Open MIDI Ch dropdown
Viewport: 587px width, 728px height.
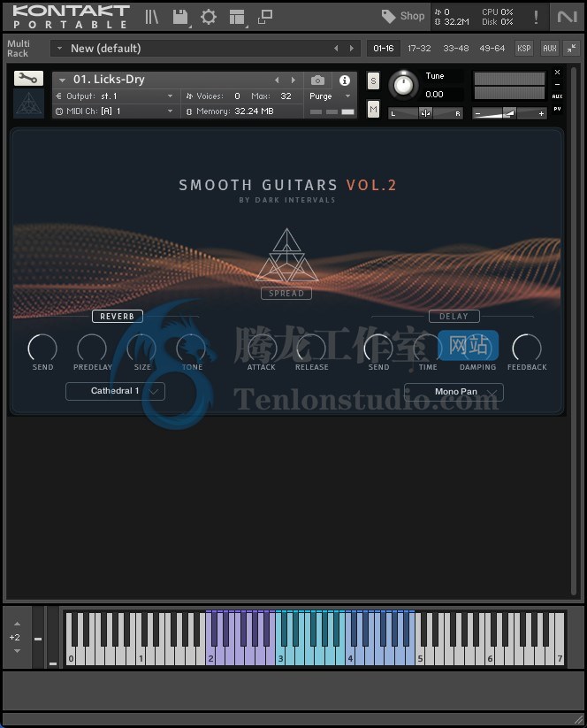116,111
